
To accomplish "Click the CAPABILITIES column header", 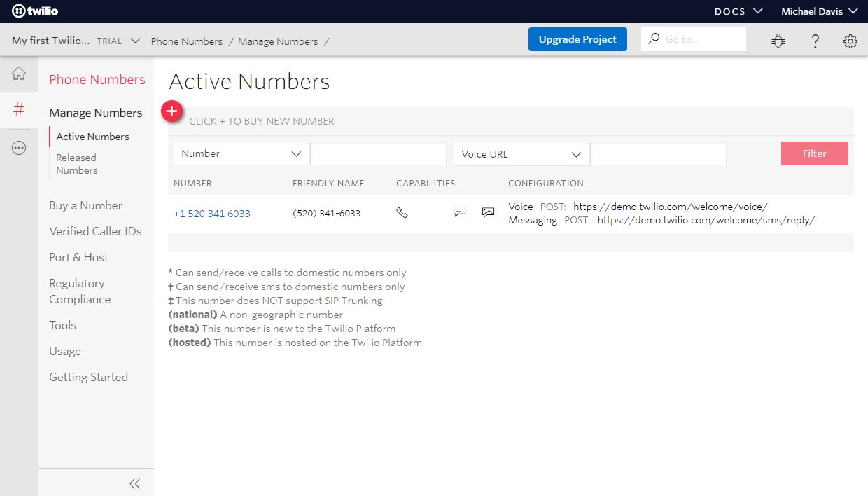I will [x=426, y=184].
